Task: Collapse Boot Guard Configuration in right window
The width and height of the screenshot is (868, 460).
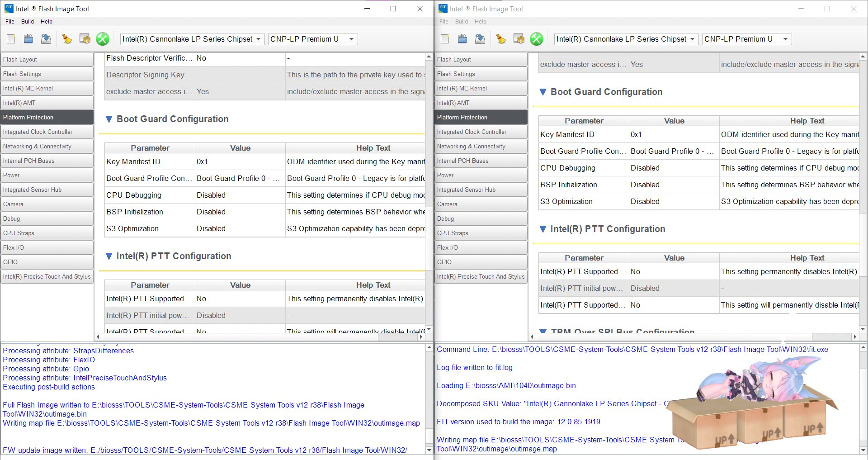Action: [543, 92]
